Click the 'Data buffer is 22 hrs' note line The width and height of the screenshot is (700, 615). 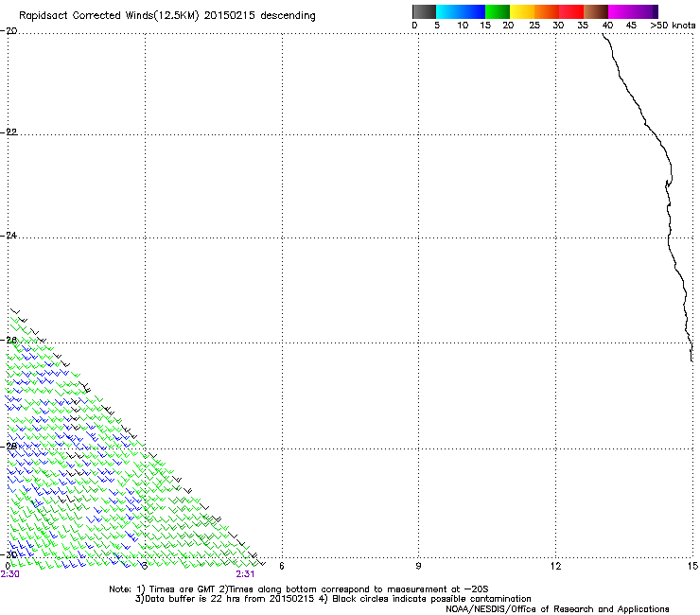pyautogui.click(x=333, y=599)
